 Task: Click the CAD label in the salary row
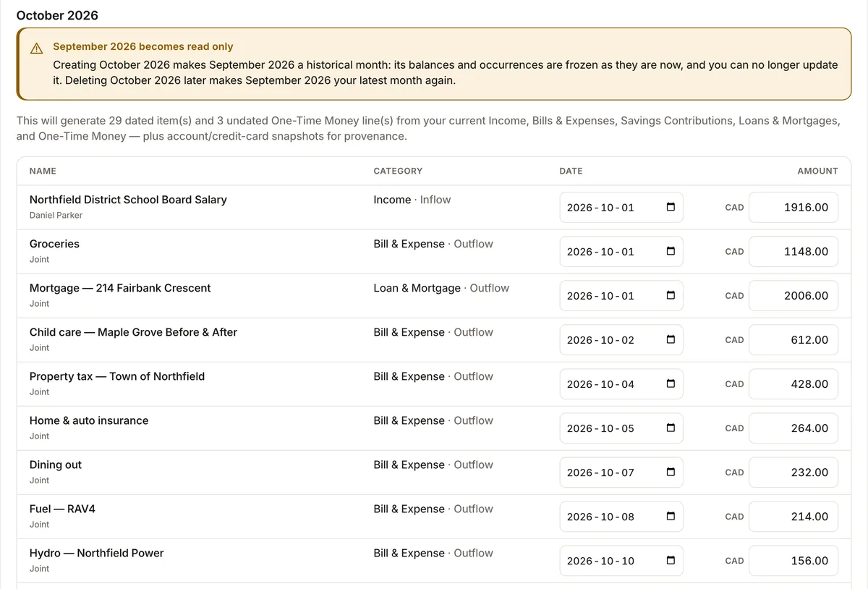click(734, 208)
